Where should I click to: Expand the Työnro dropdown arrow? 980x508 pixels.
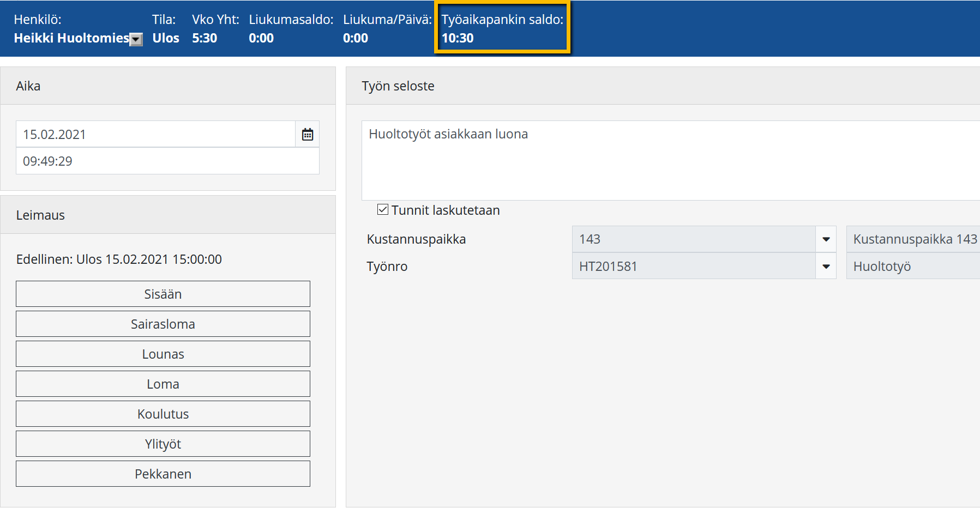click(x=826, y=267)
